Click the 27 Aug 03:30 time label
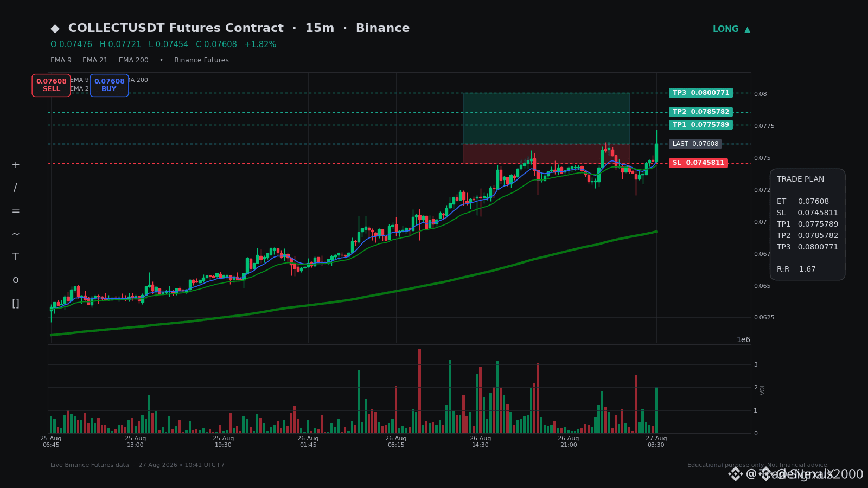Image resolution: width=868 pixels, height=488 pixels. 656,442
